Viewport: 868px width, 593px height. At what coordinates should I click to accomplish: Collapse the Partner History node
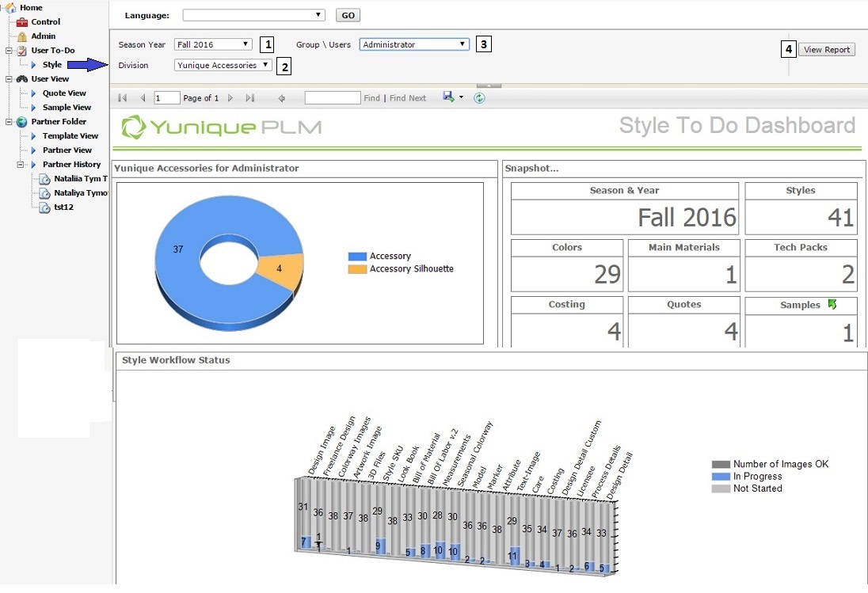click(x=21, y=165)
